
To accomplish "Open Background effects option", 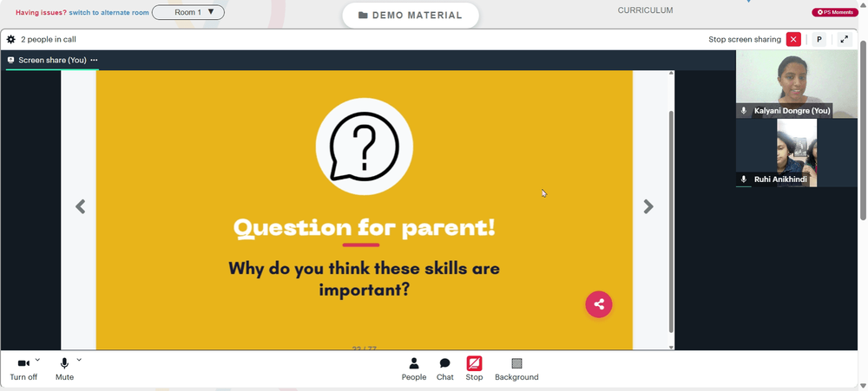I will tap(516, 368).
